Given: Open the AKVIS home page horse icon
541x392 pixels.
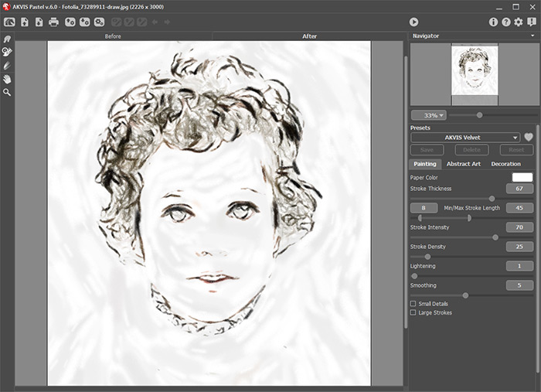Looking at the screenshot, I should pyautogui.click(x=9, y=22).
